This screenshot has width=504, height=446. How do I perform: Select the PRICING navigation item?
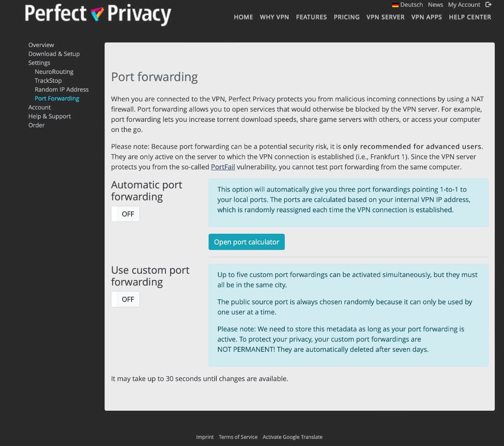[346, 17]
